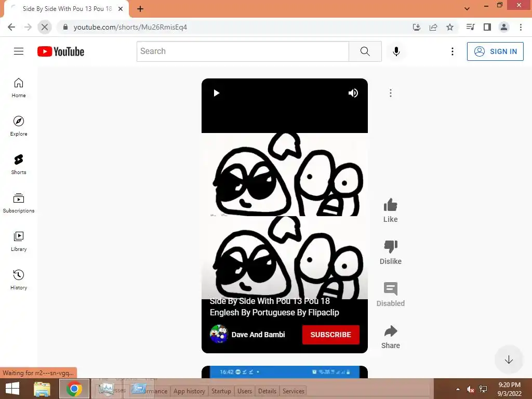Open the Chrome profile icon
532x399 pixels.
click(504, 27)
